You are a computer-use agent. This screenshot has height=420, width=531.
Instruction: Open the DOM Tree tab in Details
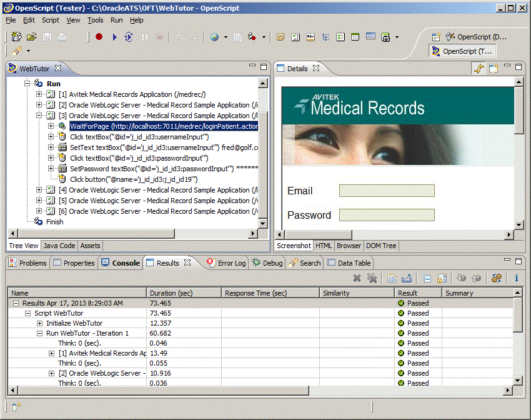pyautogui.click(x=381, y=246)
